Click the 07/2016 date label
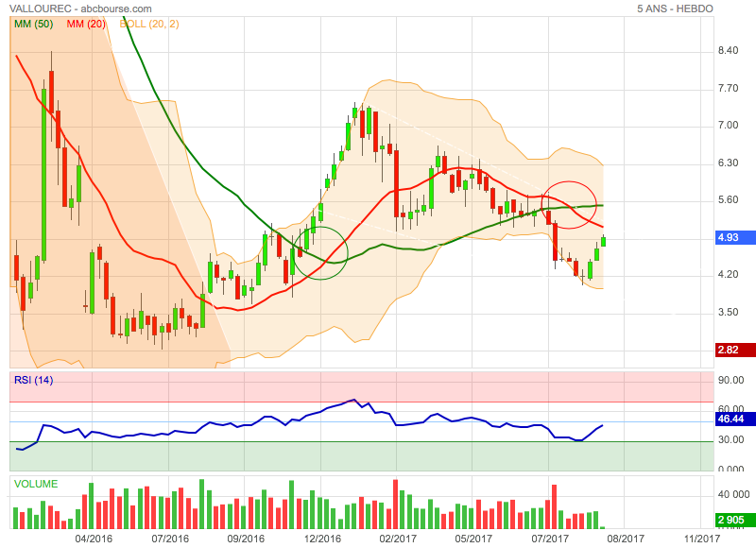756x548 pixels. pos(170,539)
